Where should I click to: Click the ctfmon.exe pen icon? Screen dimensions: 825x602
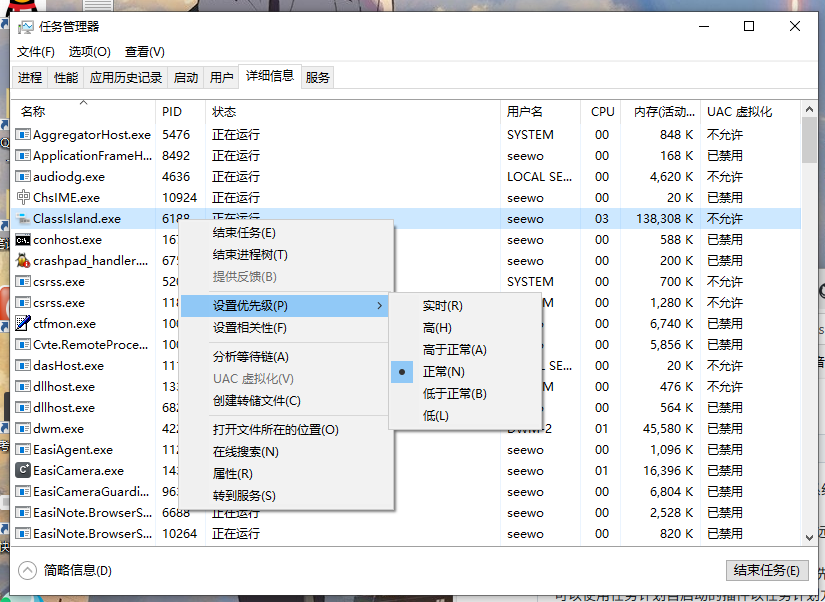coord(23,323)
